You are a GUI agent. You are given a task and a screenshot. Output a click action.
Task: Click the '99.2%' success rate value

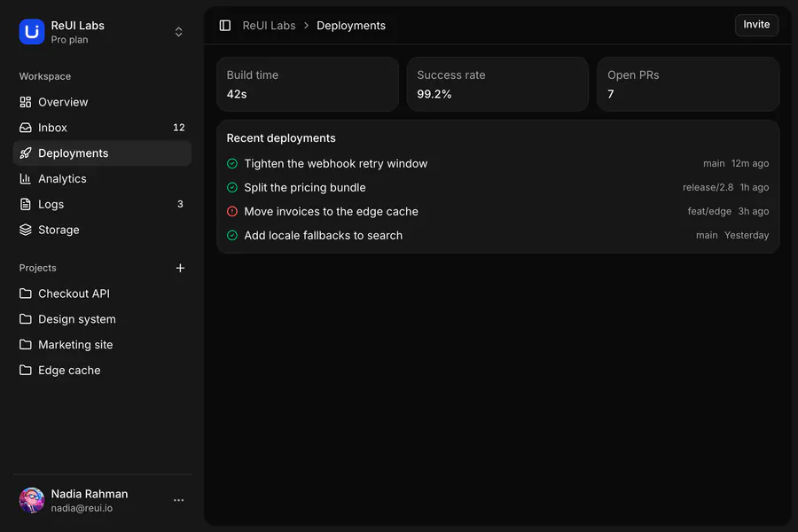[434, 94]
